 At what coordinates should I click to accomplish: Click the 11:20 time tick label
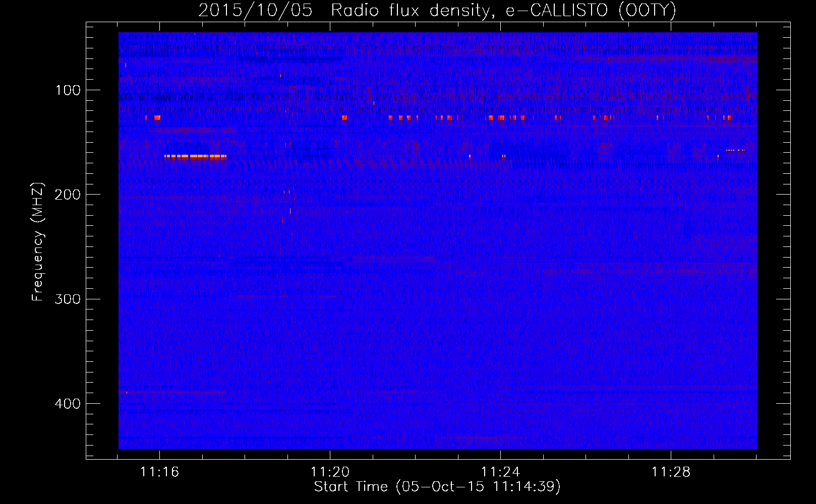click(x=330, y=472)
